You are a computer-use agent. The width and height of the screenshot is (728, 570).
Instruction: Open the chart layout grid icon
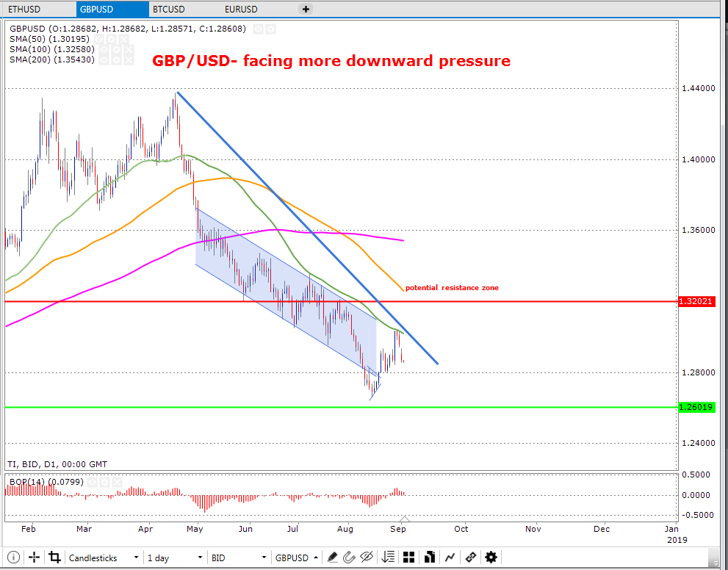coord(408,558)
